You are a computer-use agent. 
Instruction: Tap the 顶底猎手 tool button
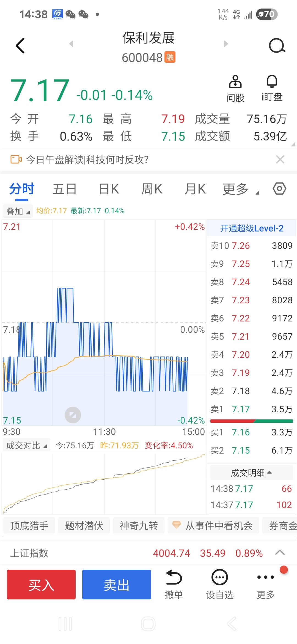[29, 525]
